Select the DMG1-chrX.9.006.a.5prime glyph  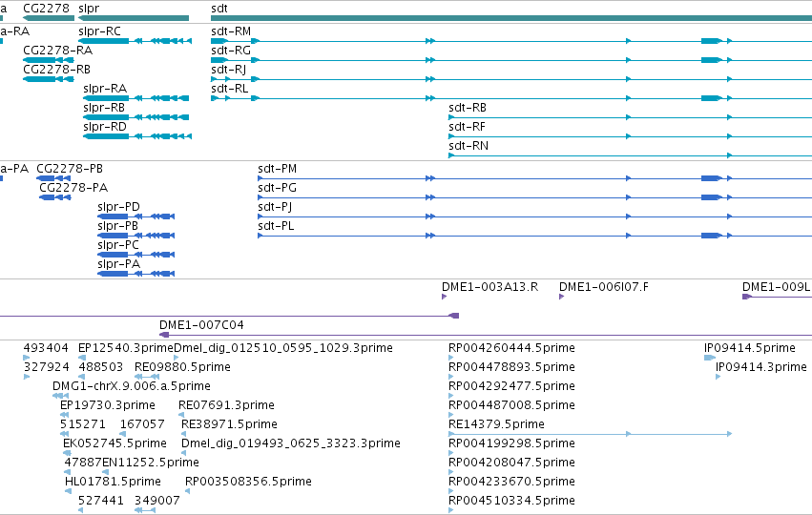(x=60, y=397)
